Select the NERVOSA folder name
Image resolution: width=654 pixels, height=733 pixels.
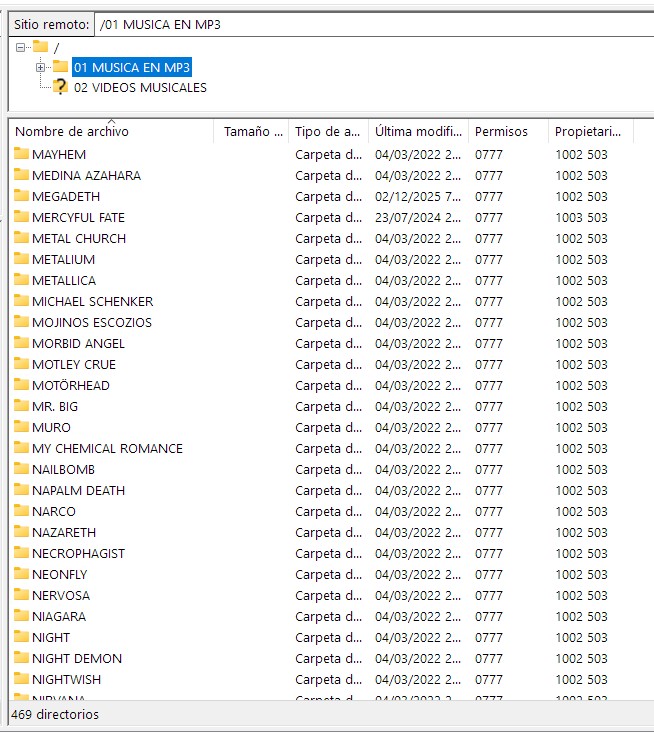61,596
